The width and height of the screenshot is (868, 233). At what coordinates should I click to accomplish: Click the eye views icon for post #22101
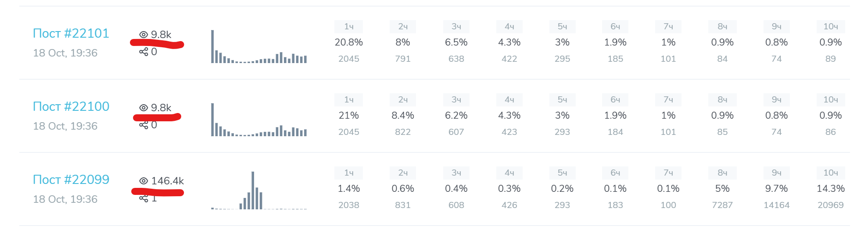pyautogui.click(x=143, y=35)
